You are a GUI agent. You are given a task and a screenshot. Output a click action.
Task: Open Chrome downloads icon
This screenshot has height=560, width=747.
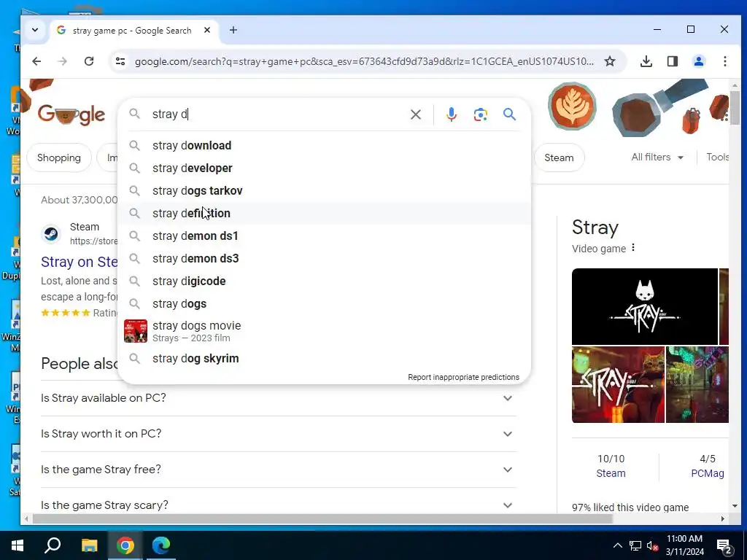646,61
